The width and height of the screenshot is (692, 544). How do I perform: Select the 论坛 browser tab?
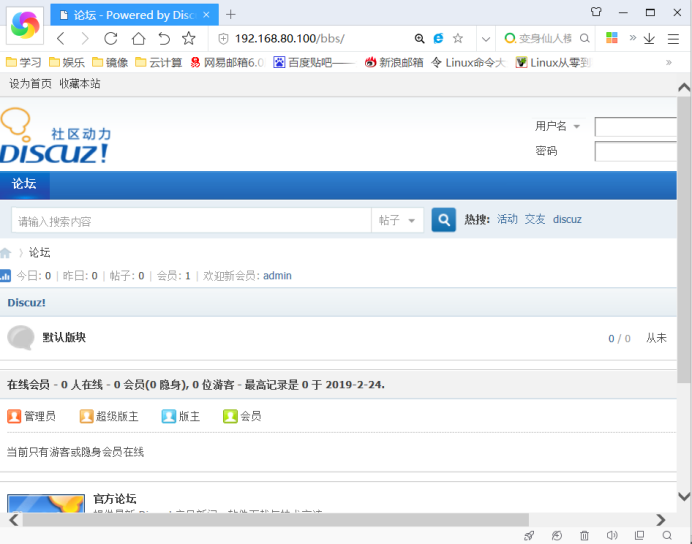point(134,15)
